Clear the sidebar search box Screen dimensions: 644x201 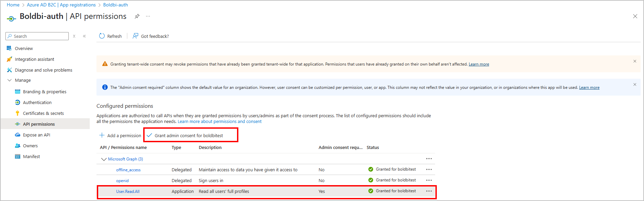coord(74,36)
